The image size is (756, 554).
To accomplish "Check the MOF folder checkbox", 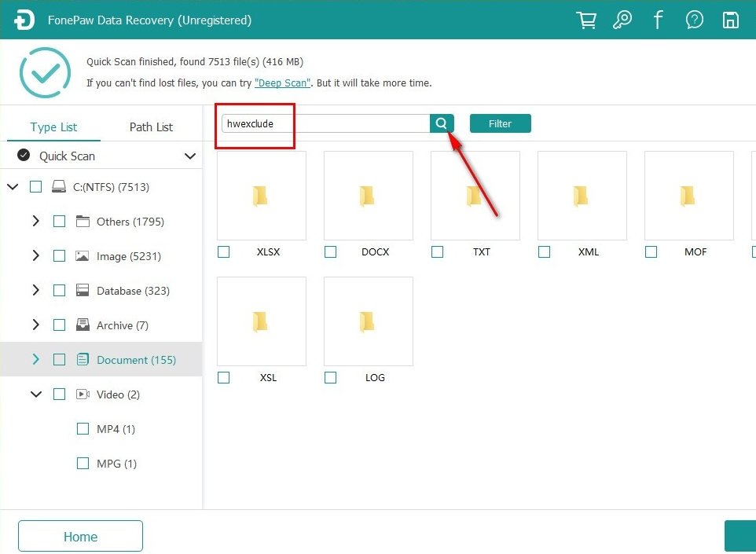I will [651, 251].
